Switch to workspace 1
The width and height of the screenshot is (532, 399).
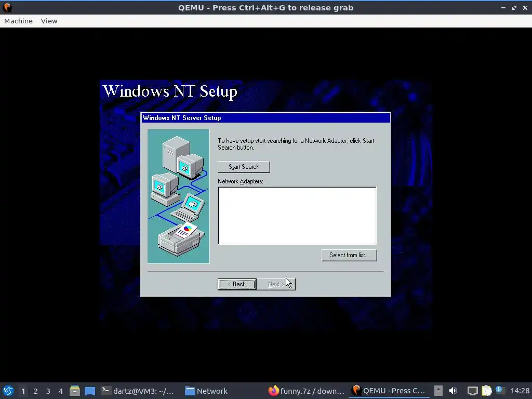[x=23, y=391]
